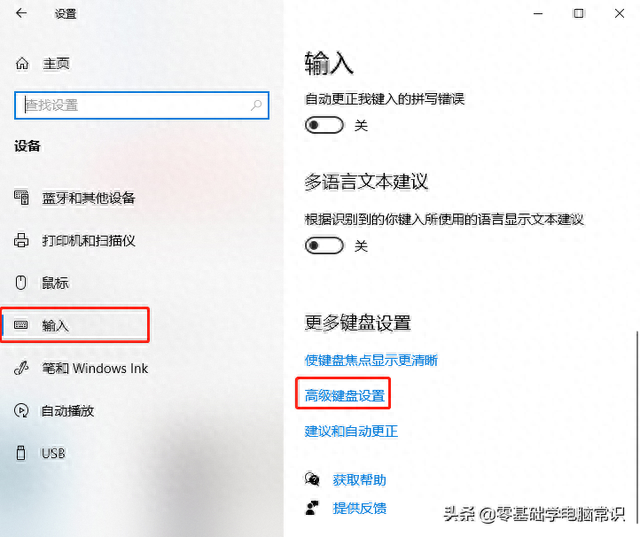Screen dimensions: 640x537
Task: Open the 高级键盘设置 link
Action: coord(344,395)
